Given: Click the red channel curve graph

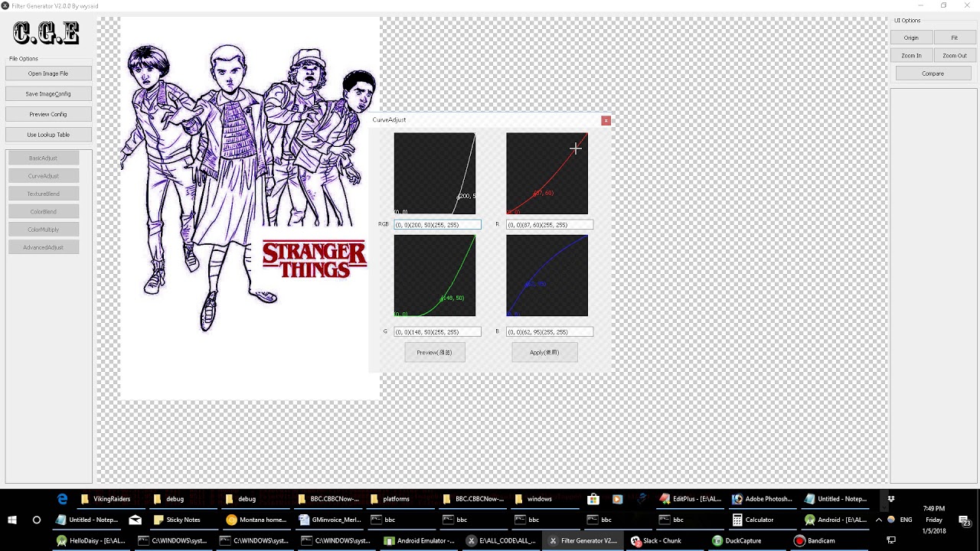Looking at the screenshot, I should click(x=547, y=174).
